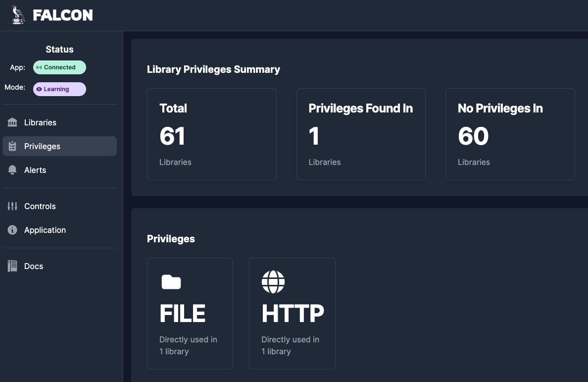This screenshot has height=382, width=588.
Task: Select the Application menu entry
Action: tap(45, 230)
